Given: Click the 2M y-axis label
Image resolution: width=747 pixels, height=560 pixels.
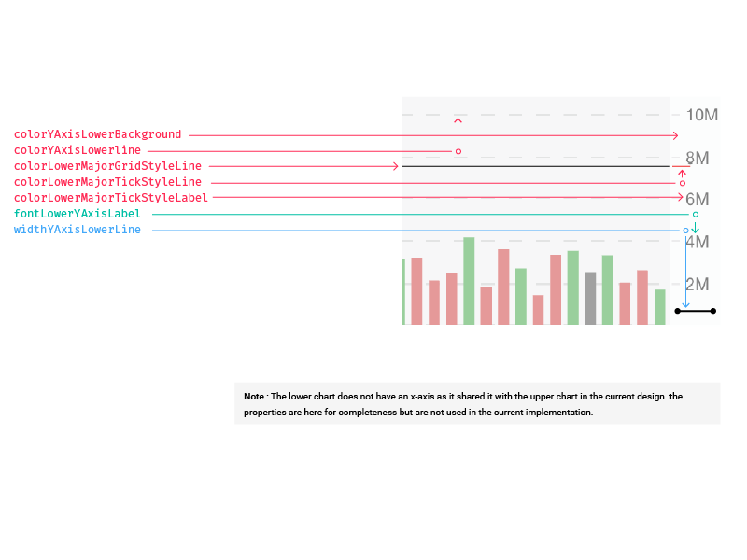Looking at the screenshot, I should (x=698, y=284).
